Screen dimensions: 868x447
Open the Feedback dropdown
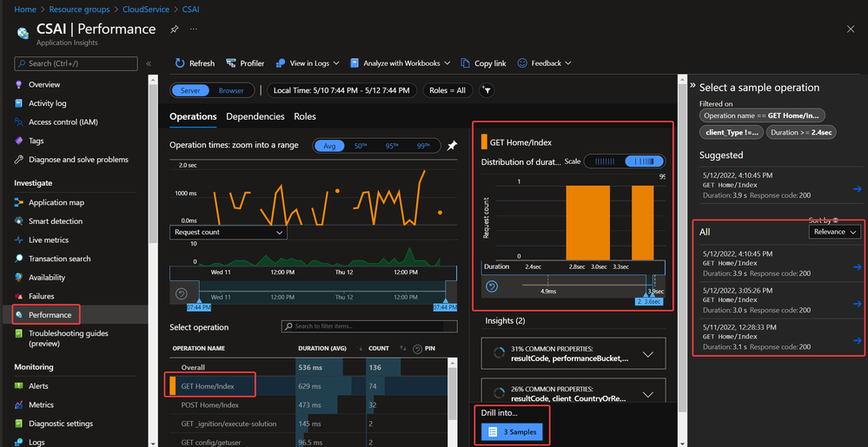(544, 63)
